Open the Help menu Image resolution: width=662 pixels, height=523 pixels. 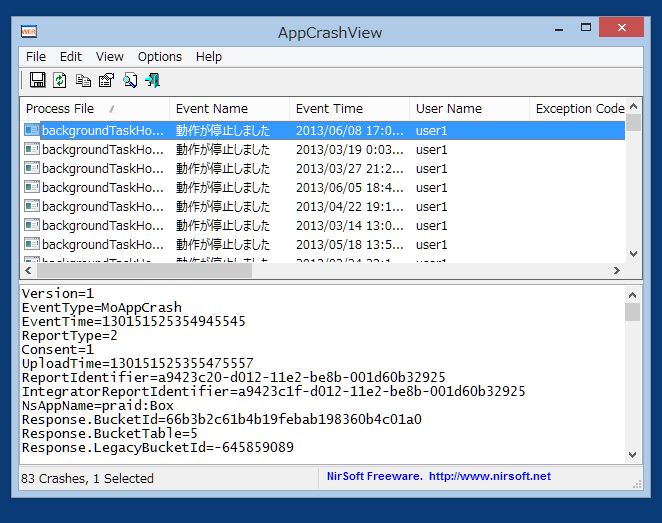209,57
